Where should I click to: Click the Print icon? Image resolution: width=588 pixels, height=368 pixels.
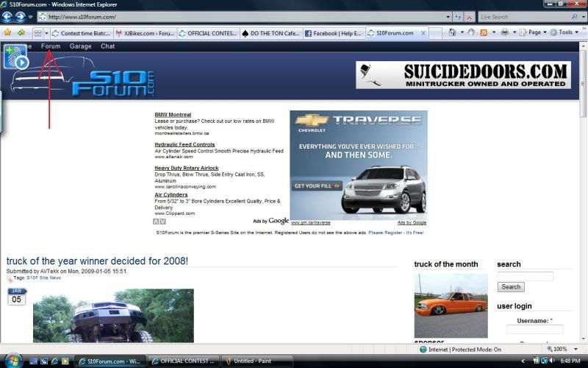pyautogui.click(x=505, y=32)
